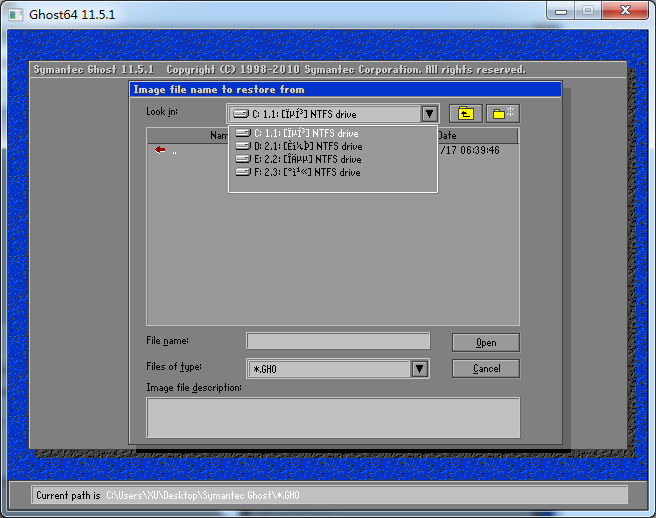Select D: 2.1 NTFS drive from list

(333, 146)
